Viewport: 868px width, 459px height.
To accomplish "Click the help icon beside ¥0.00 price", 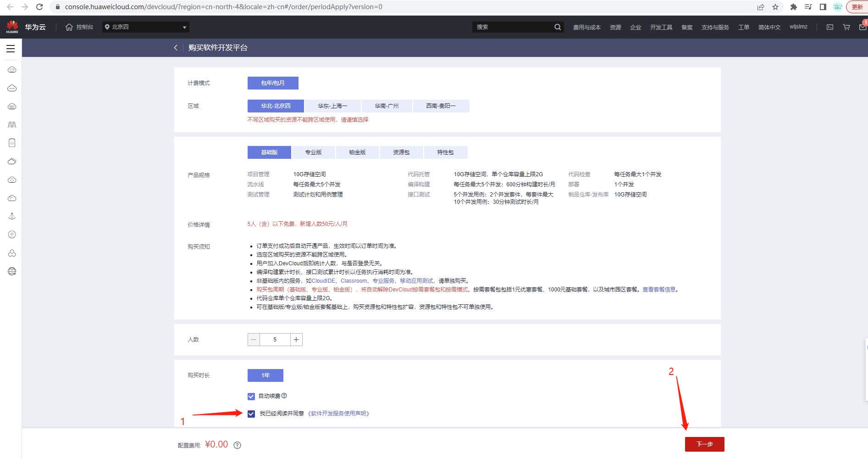I will point(237,445).
